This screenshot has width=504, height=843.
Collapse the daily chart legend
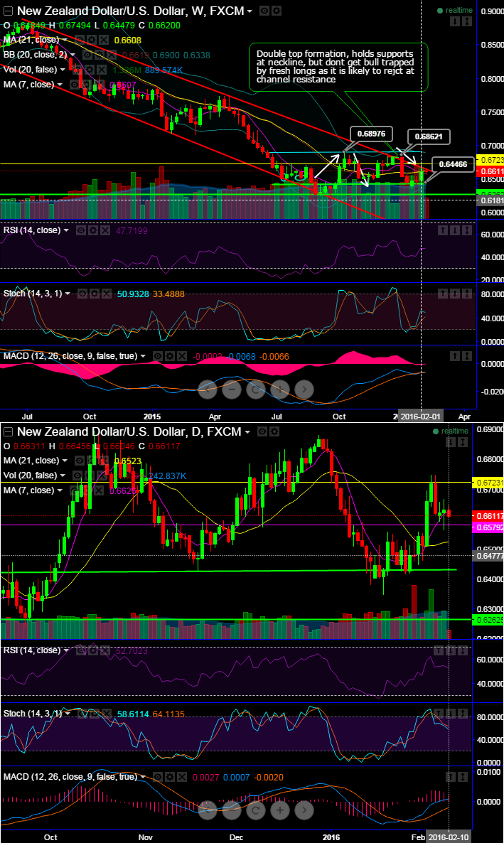tap(9, 431)
